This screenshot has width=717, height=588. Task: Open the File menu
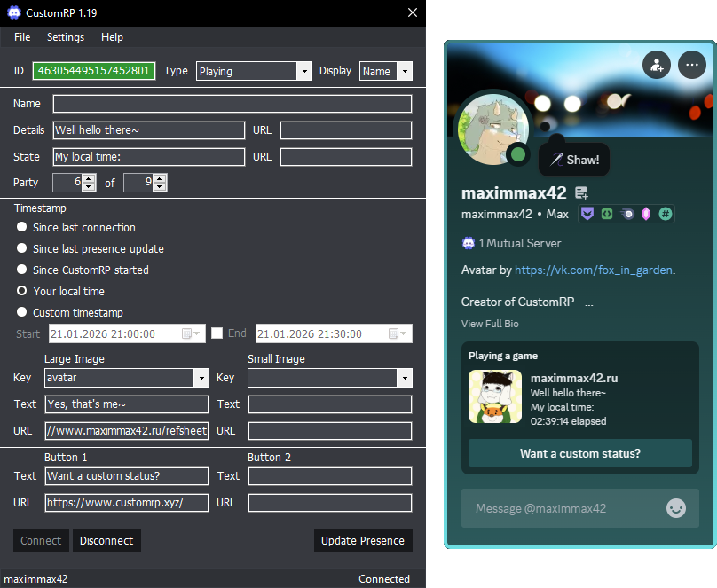point(22,37)
